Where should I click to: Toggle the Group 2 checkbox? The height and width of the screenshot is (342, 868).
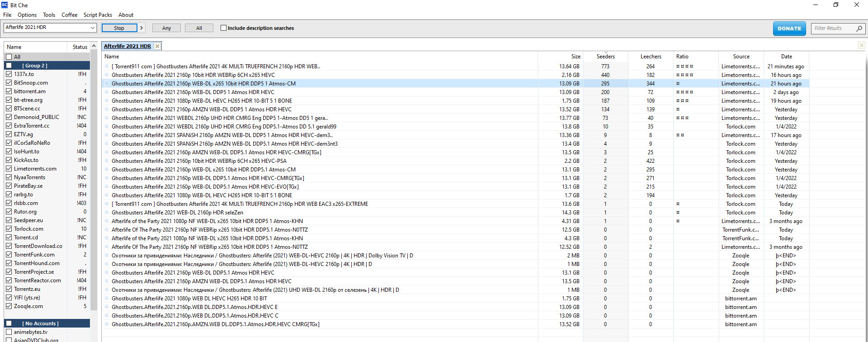click(9, 66)
